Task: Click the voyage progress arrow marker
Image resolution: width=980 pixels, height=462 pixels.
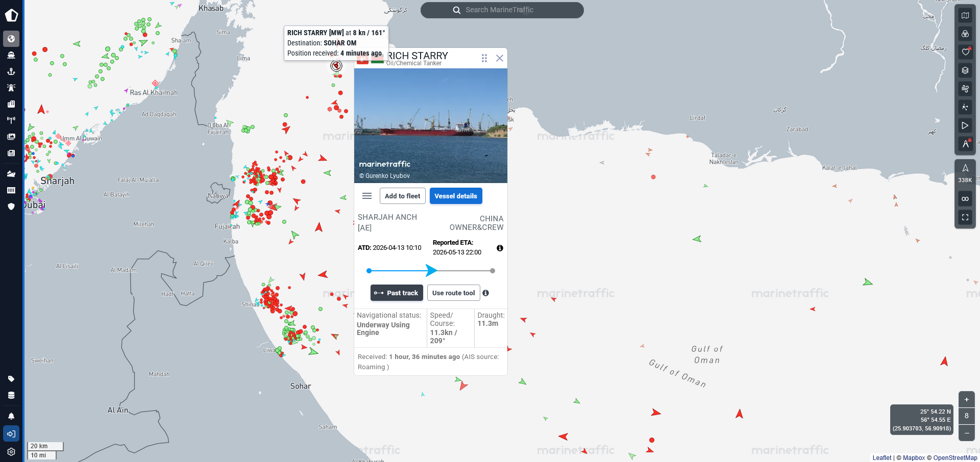Action: pos(431,270)
